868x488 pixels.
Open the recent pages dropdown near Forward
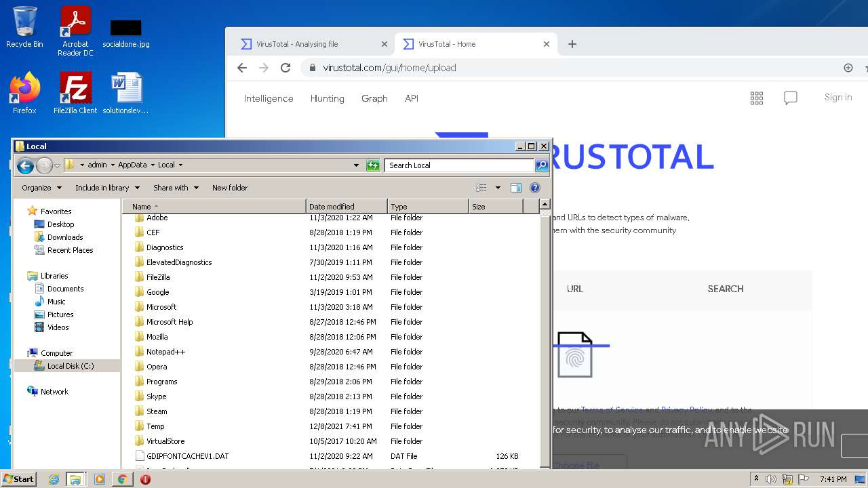click(58, 165)
